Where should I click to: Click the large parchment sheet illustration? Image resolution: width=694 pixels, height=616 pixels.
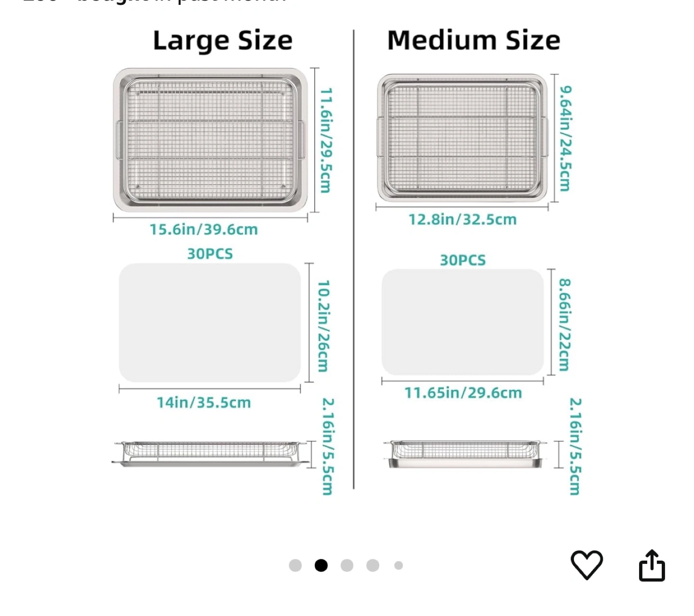(210, 323)
